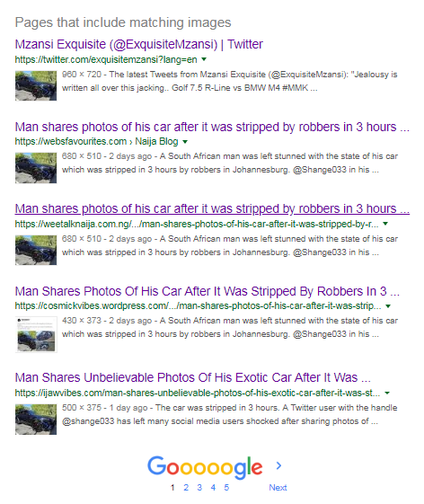
Task: Go to results page 5
Action: (x=226, y=488)
